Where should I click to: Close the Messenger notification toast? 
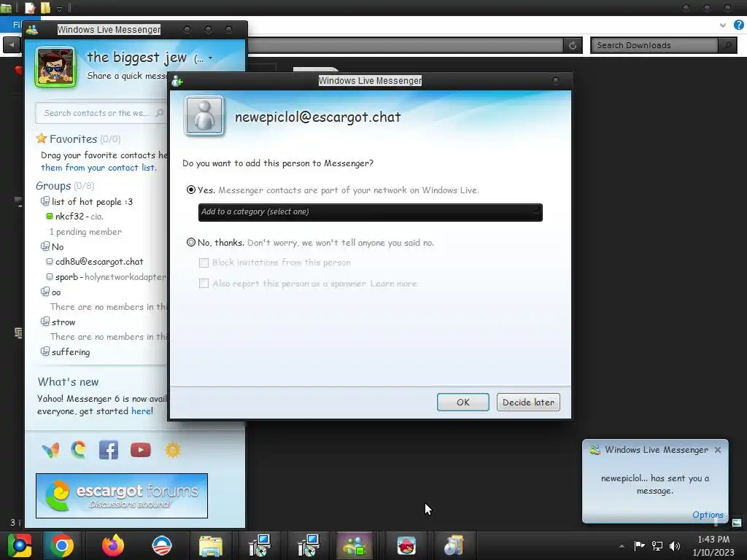[x=718, y=449]
